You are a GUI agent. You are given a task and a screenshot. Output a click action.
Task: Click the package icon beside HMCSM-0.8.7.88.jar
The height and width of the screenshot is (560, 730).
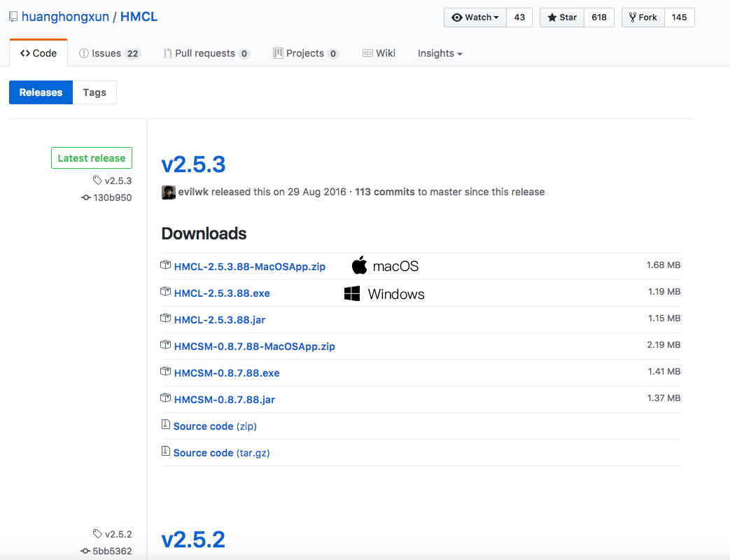pos(166,399)
